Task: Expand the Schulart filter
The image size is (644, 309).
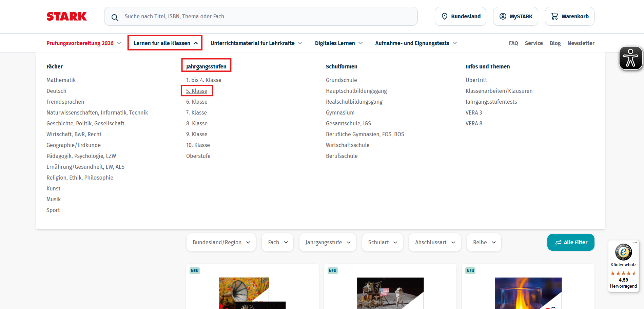Action: point(382,242)
